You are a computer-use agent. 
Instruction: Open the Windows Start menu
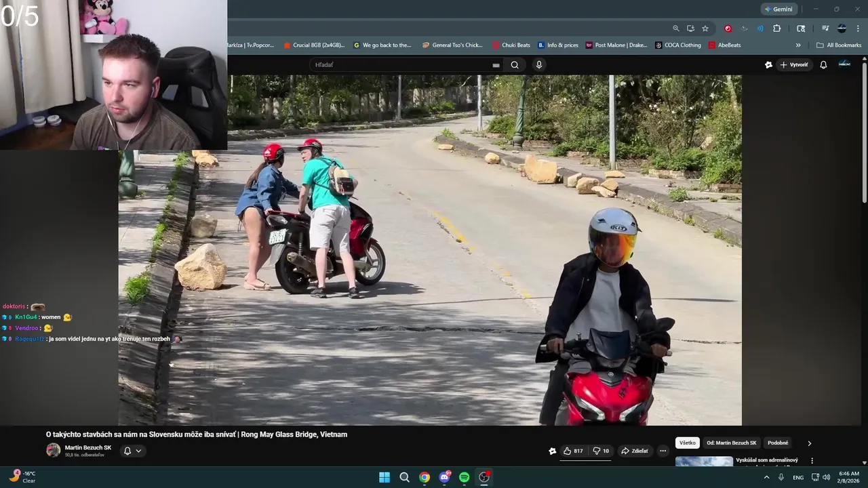pyautogui.click(x=384, y=477)
